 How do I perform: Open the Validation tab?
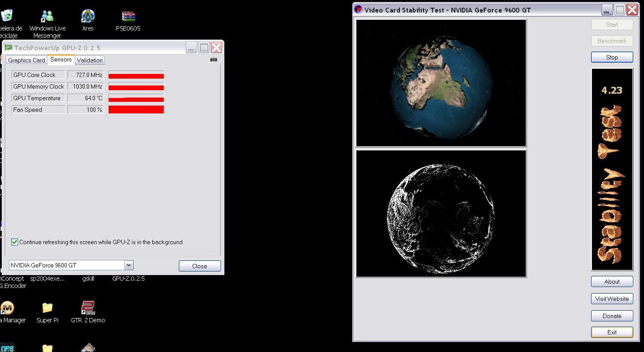point(90,60)
